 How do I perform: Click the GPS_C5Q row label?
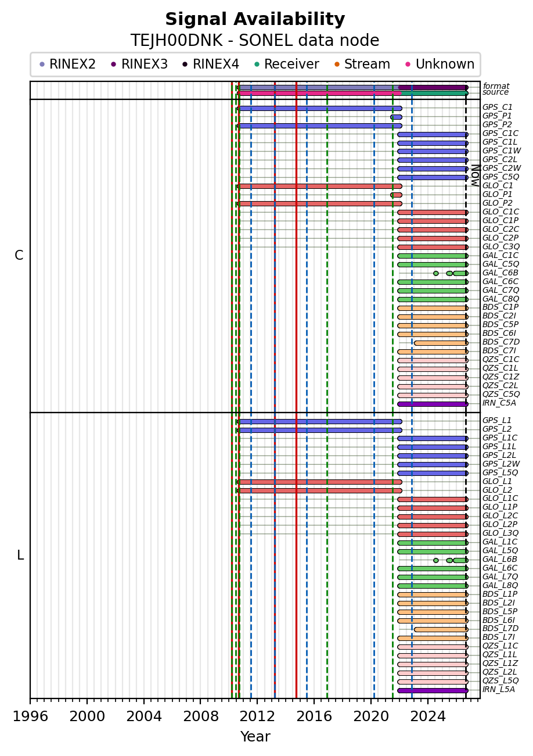[500, 177]
